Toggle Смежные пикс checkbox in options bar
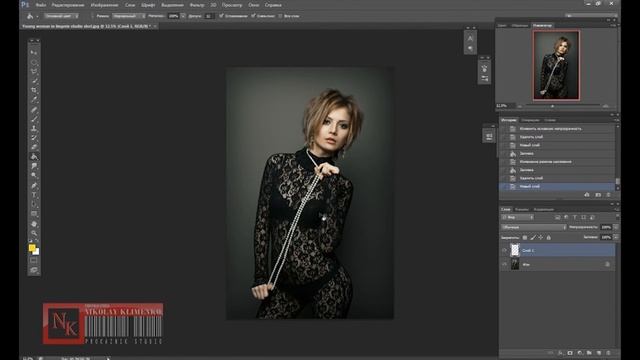 [x=253, y=16]
